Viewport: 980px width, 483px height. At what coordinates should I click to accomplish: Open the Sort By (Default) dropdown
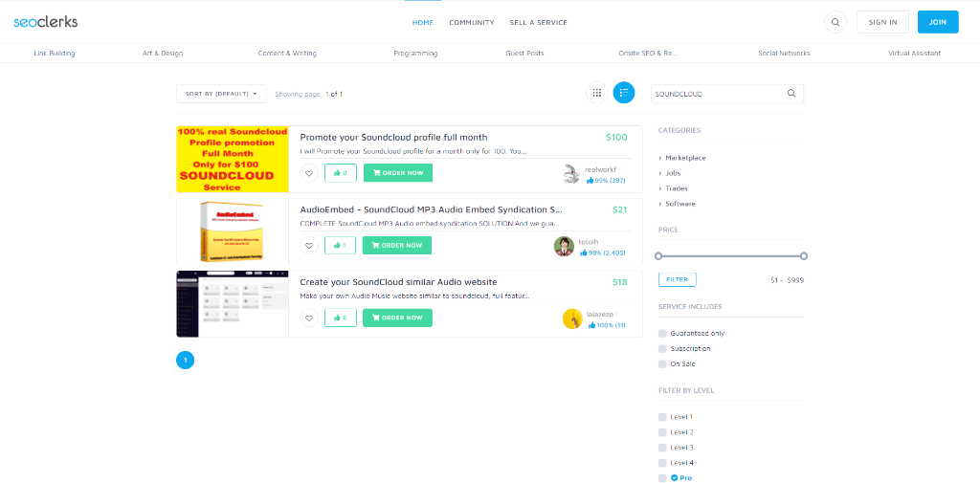point(221,94)
